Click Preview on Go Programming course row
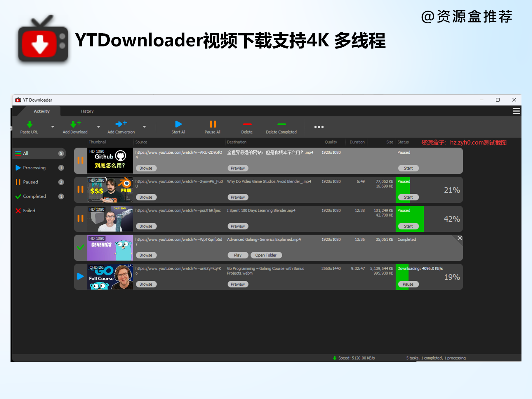The width and height of the screenshot is (532, 399). (x=238, y=284)
